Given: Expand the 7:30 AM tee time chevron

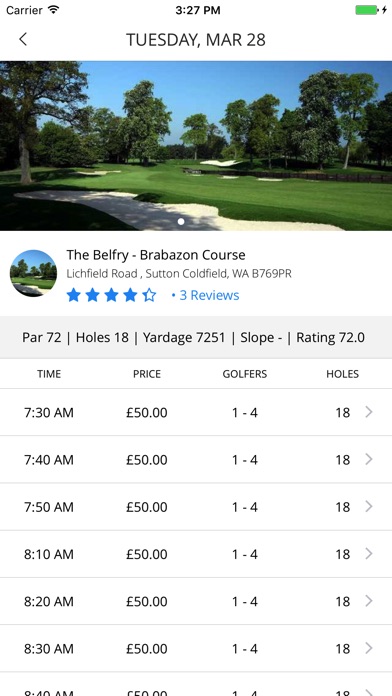Looking at the screenshot, I should click(x=368, y=412).
